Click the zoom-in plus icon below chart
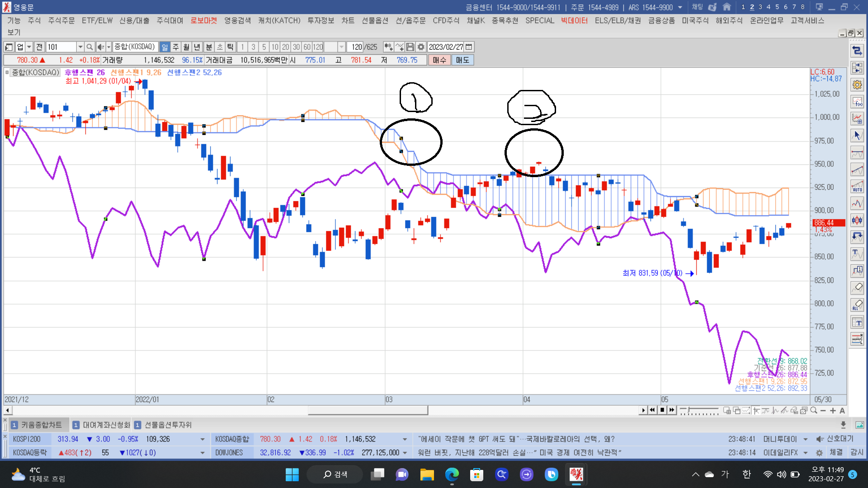 (833, 411)
